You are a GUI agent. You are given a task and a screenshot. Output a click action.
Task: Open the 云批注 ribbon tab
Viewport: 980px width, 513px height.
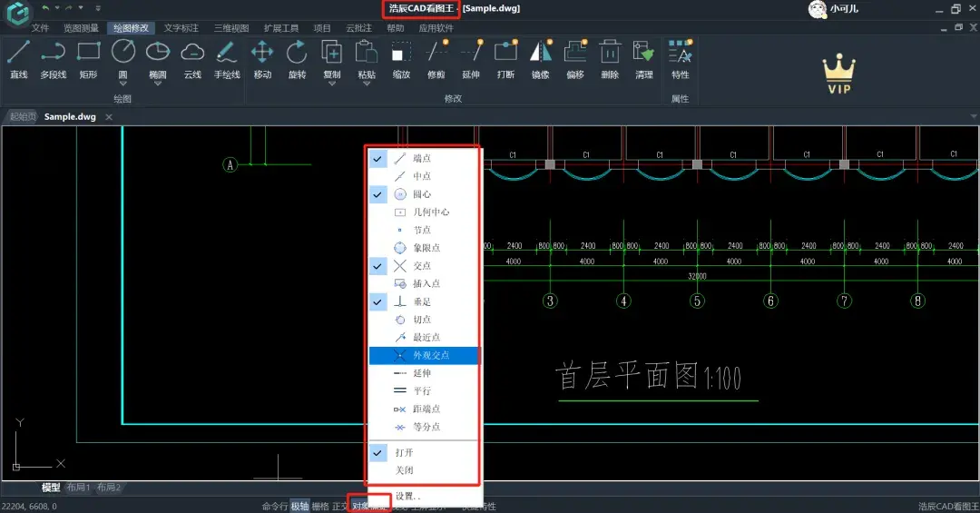tap(358, 28)
